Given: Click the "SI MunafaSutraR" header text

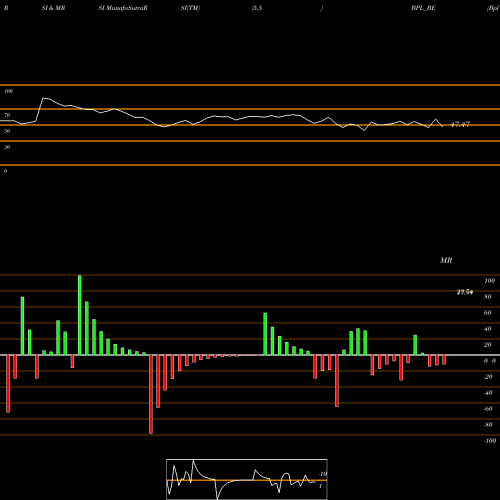Looking at the screenshot, I should coord(123,8).
